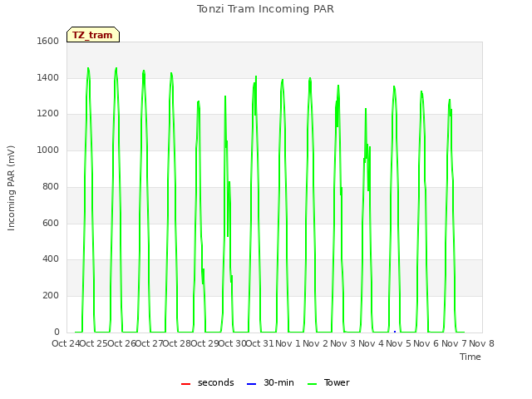Click the 30-min legend entry
The height and width of the screenshot is (399, 532).
point(270,382)
